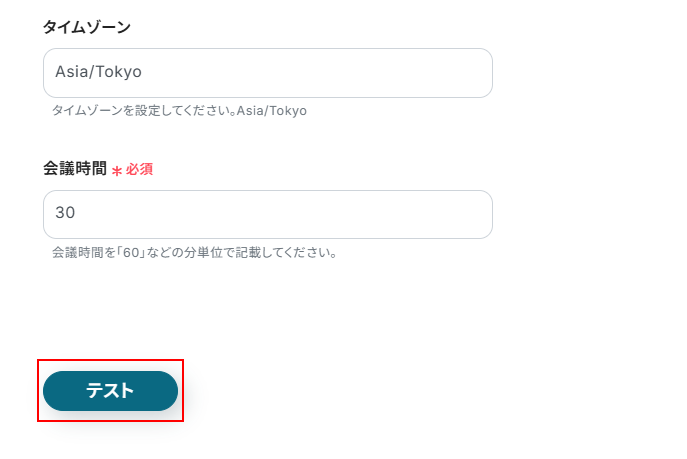Screen dimensions: 687x459
Task: Click タイムゾーンを設定してください instruction text
Action: click(x=143, y=110)
